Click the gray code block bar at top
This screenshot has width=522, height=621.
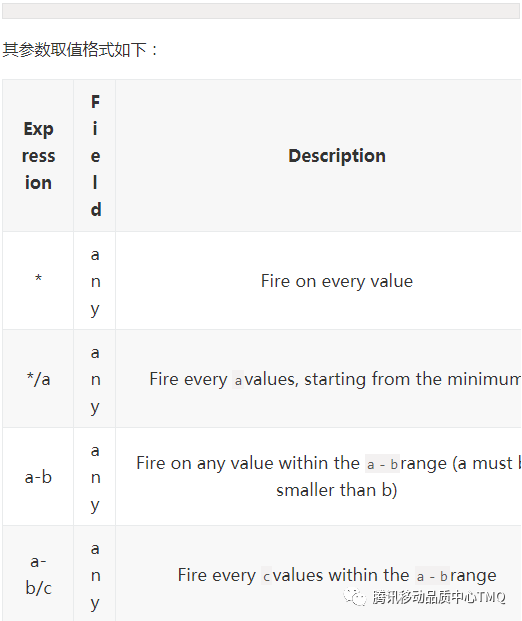coord(261,11)
